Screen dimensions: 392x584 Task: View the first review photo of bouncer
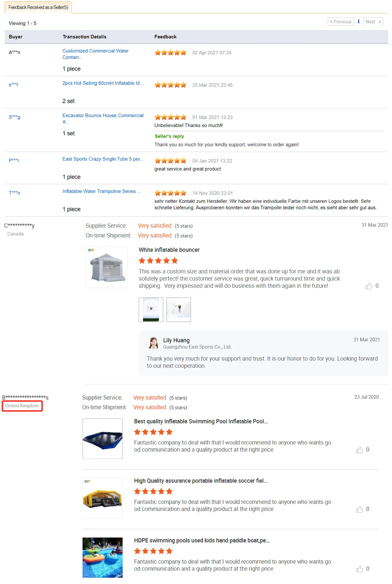point(151,310)
